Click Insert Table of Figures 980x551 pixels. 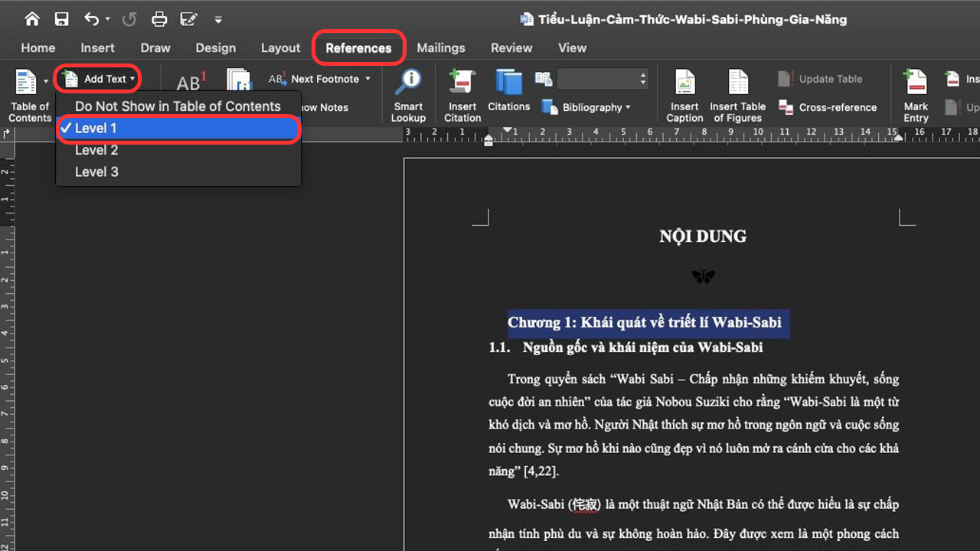point(737,96)
